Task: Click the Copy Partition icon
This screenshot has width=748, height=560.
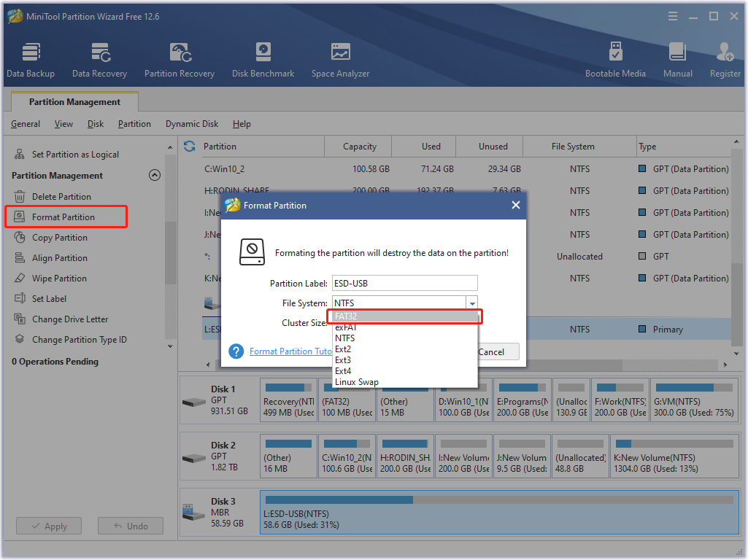Action: [20, 238]
